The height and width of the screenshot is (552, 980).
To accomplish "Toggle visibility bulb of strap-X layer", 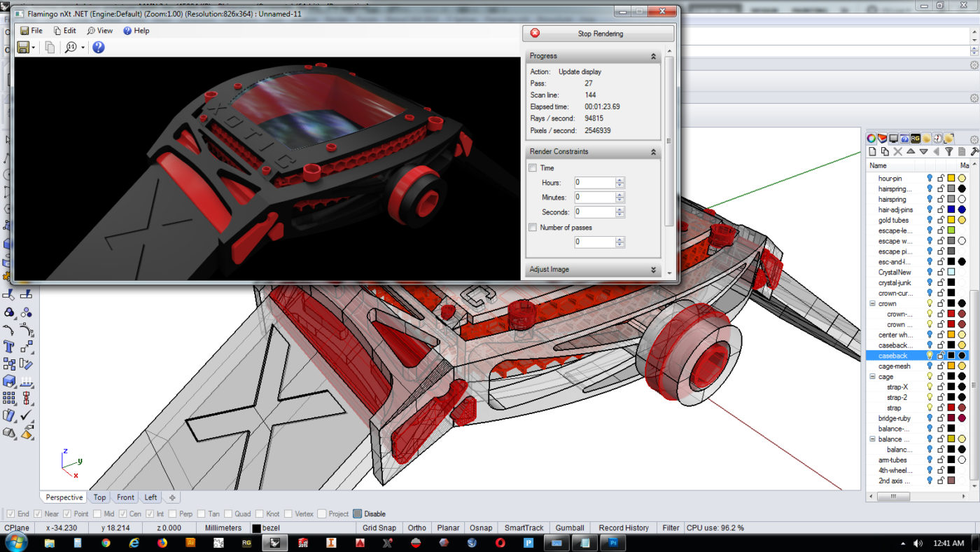I will coord(930,387).
